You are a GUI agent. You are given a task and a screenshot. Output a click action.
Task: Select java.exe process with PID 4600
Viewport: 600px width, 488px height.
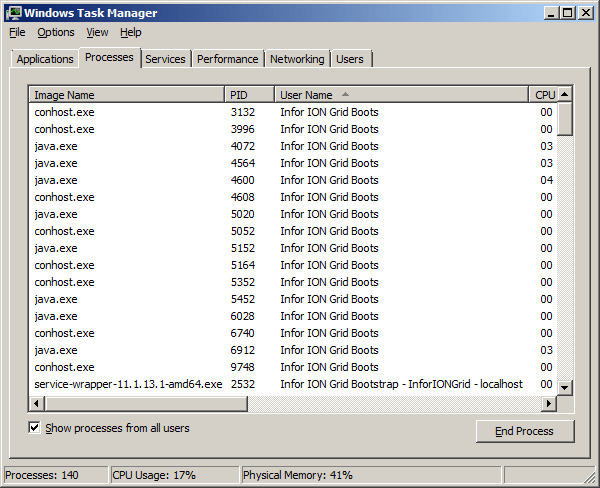(x=56, y=180)
